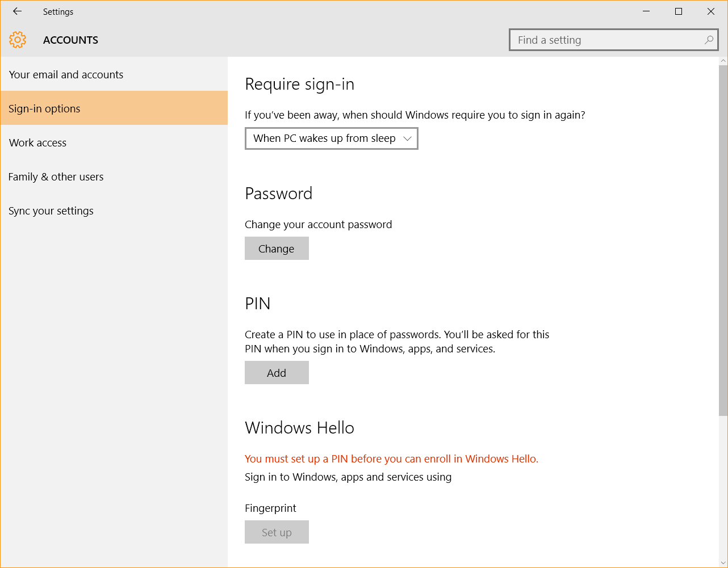The width and height of the screenshot is (728, 568).
Task: Click the Fingerprint Set up button
Action: click(277, 532)
